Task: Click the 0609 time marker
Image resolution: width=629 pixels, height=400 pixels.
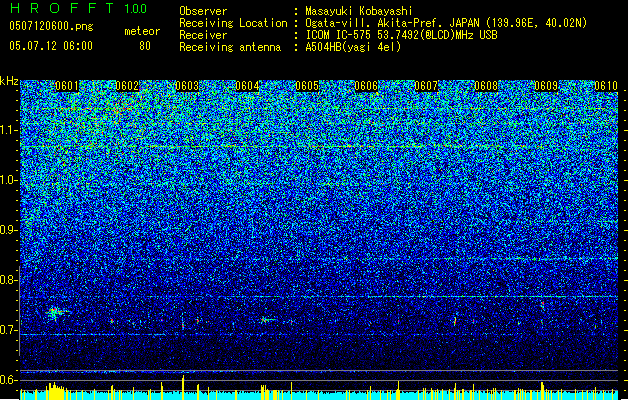Action: (x=546, y=86)
